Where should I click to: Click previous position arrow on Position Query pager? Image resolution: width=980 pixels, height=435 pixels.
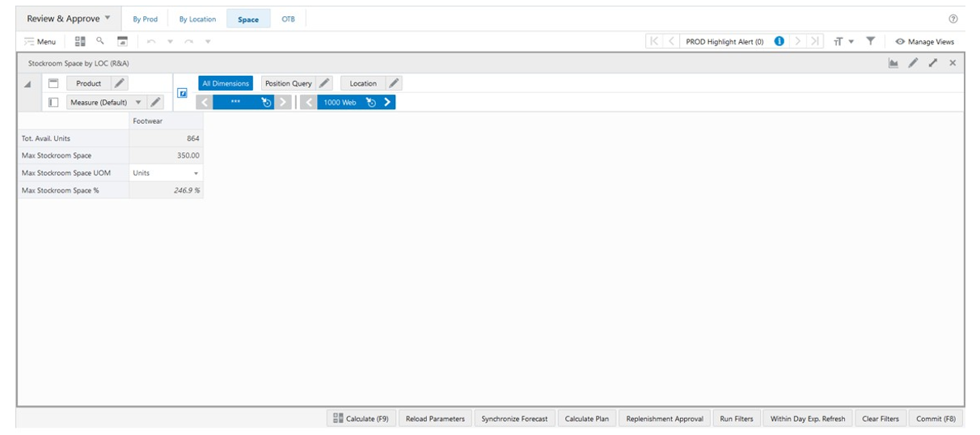205,103
